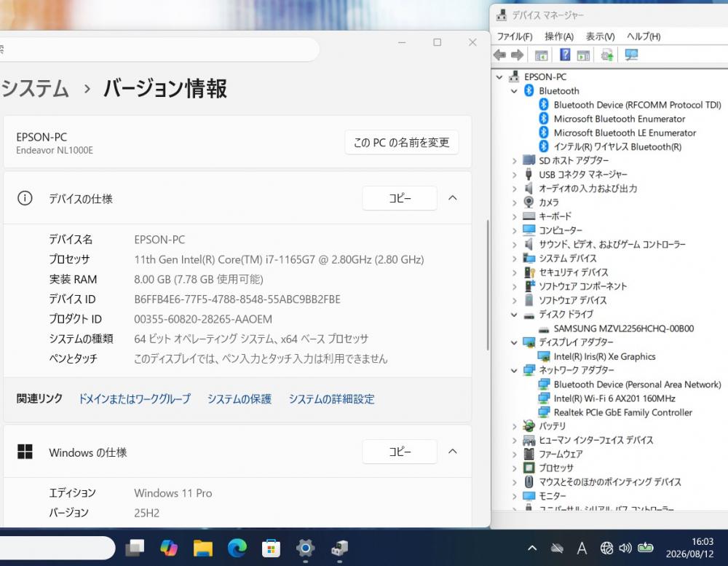Show hidden tray icons chevron

(533, 549)
